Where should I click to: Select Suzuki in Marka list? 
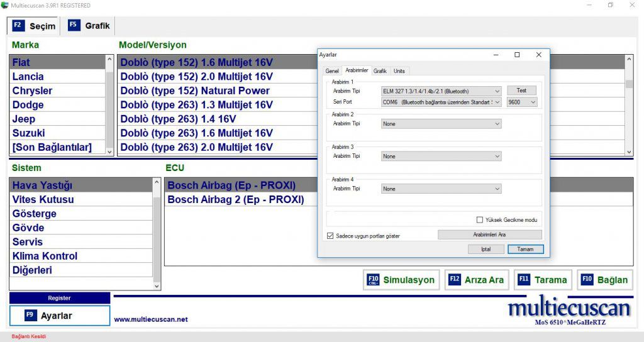[x=57, y=133]
